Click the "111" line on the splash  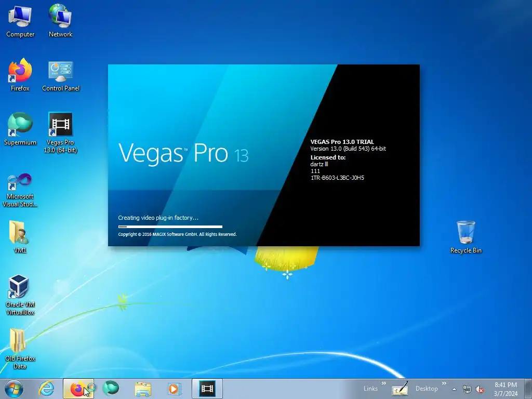click(315, 171)
